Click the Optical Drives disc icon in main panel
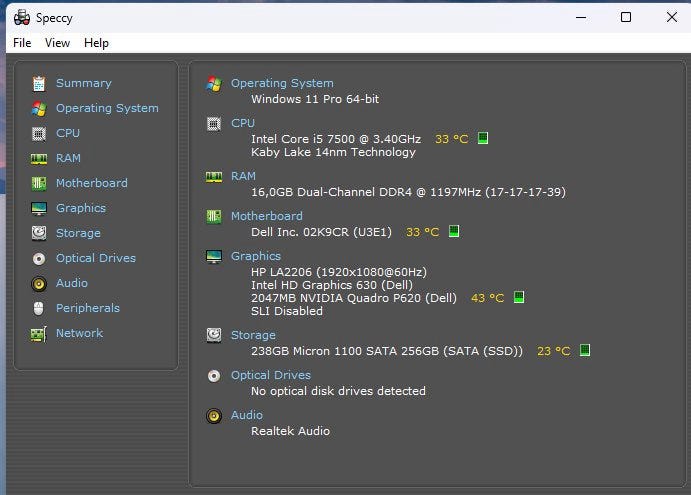This screenshot has width=691, height=495. pos(214,376)
